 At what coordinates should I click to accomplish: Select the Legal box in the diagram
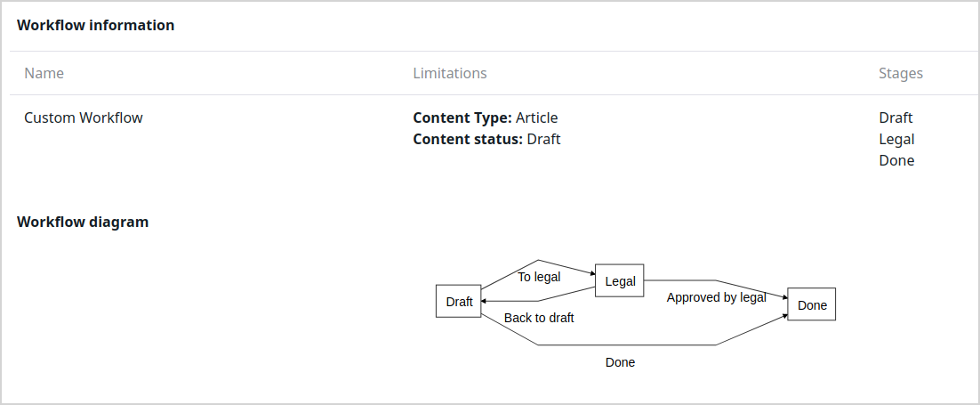point(619,280)
